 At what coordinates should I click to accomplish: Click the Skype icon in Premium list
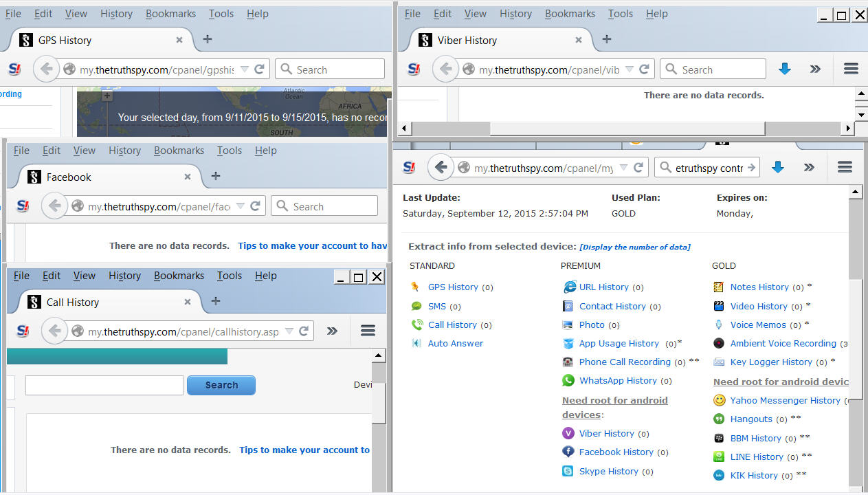tap(568, 471)
